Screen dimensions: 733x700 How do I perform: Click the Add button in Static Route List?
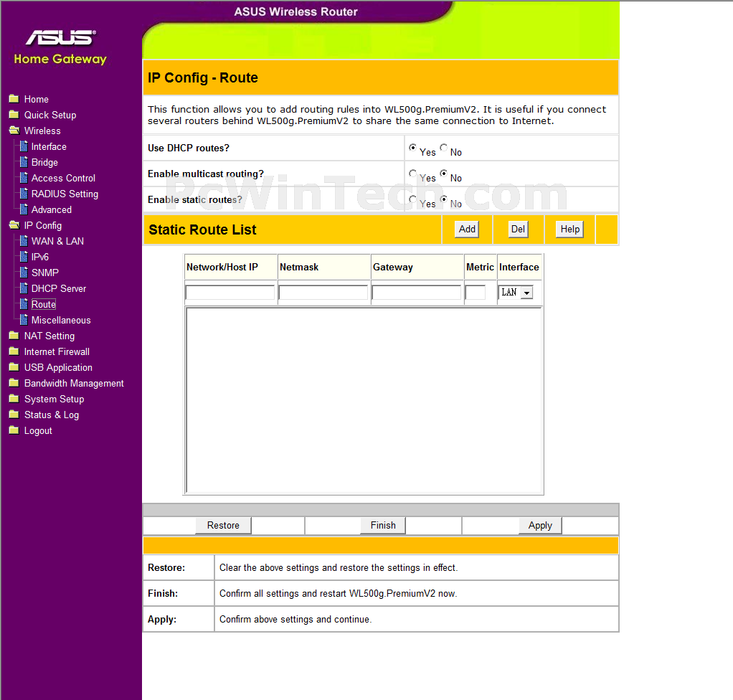coord(467,229)
